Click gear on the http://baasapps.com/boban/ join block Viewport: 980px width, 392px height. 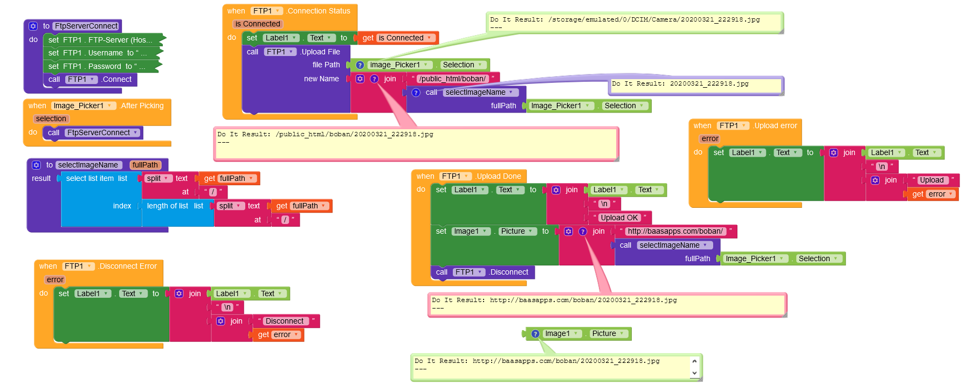pyautogui.click(x=568, y=232)
